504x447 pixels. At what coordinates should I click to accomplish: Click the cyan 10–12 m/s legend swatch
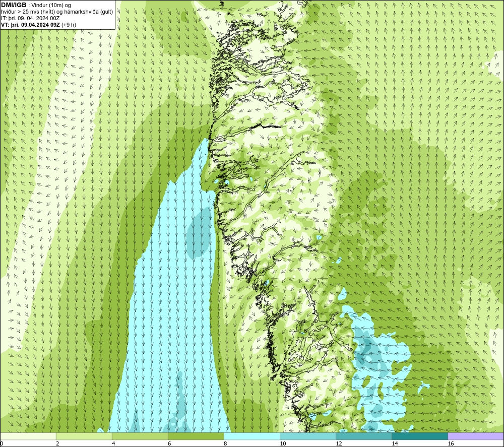[307, 436]
